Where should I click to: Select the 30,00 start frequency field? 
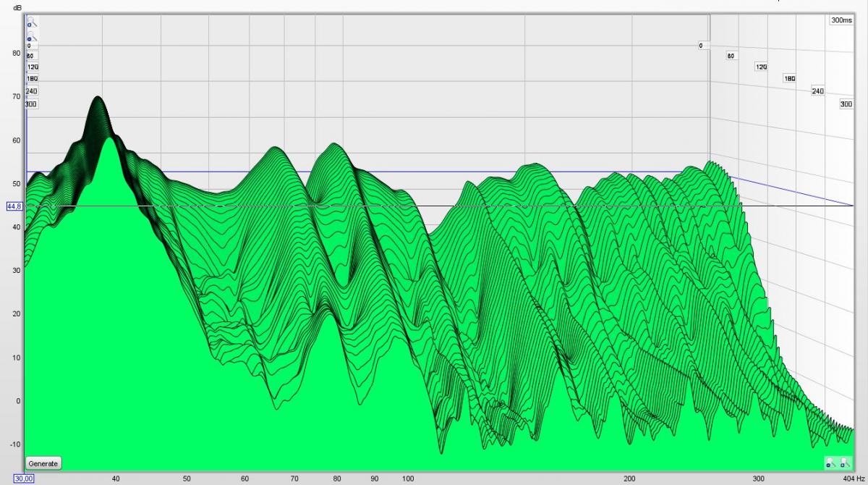(x=24, y=478)
